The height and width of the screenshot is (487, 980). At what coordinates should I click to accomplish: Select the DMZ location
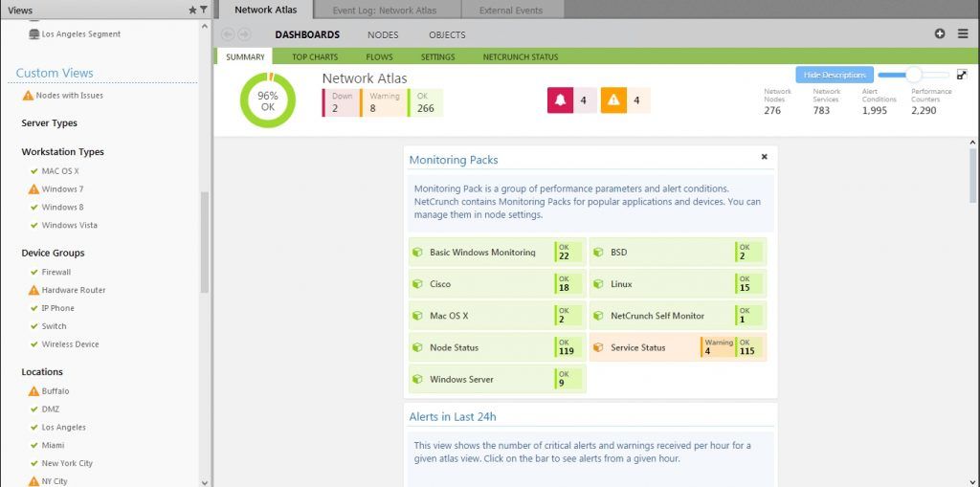[x=52, y=410]
